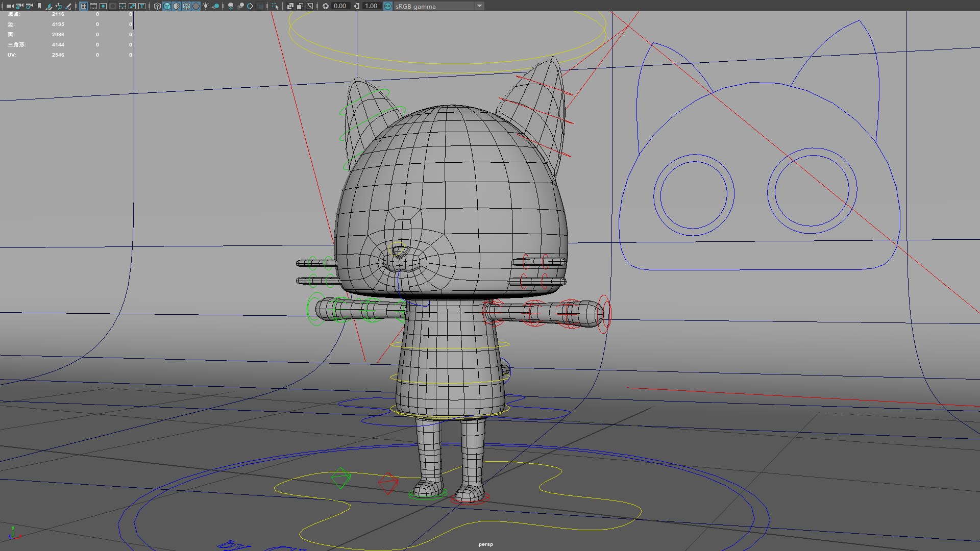Switch to Wireframe shading mode

pos(157,6)
